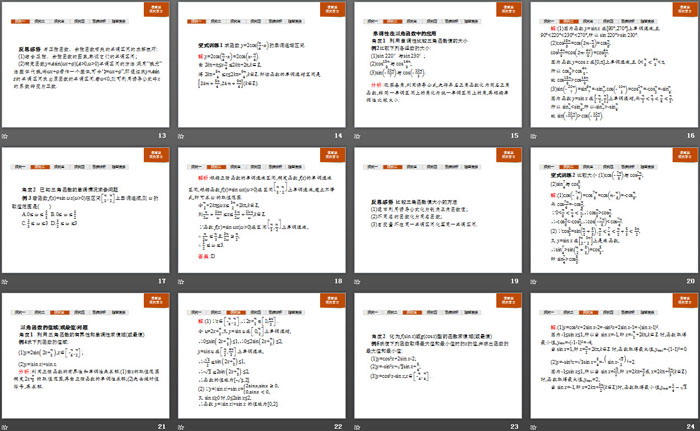Click the animation star icon under slide 21
The image size is (700, 431).
(x=7, y=426)
